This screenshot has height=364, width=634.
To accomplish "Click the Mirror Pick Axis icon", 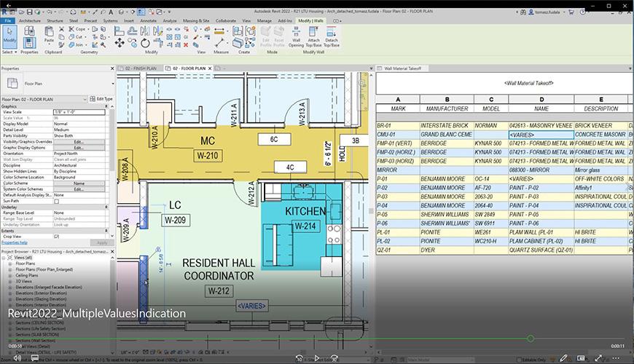I will 145,31.
